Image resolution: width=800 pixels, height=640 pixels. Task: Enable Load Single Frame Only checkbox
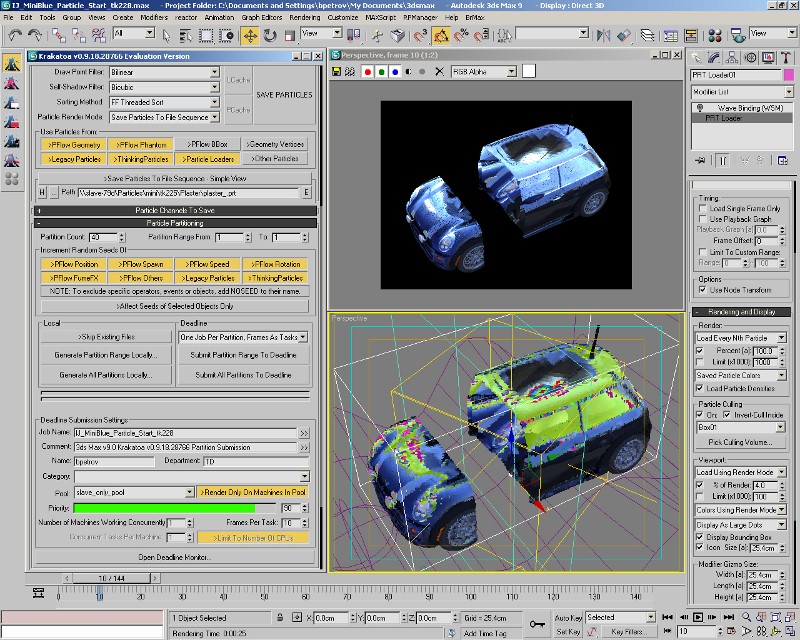click(703, 208)
